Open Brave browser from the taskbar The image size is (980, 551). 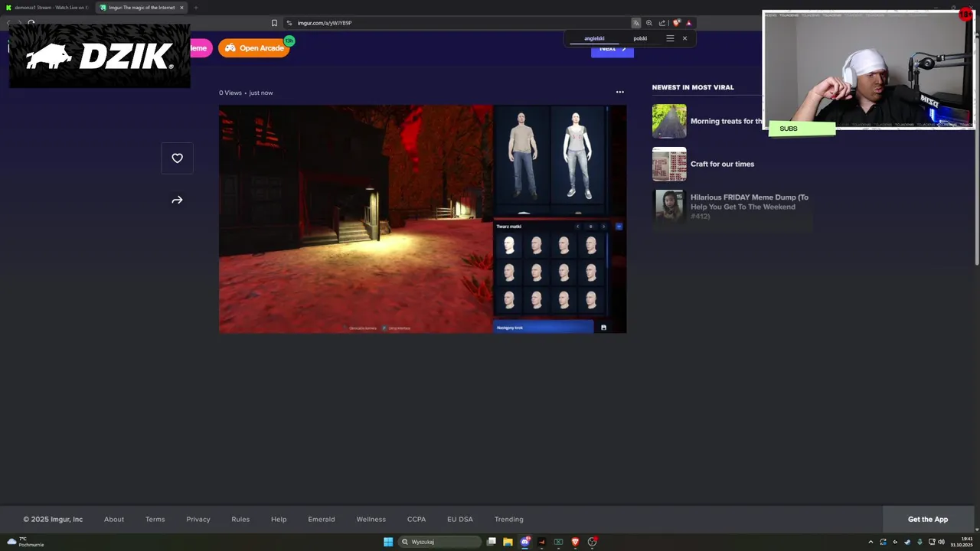(x=575, y=542)
